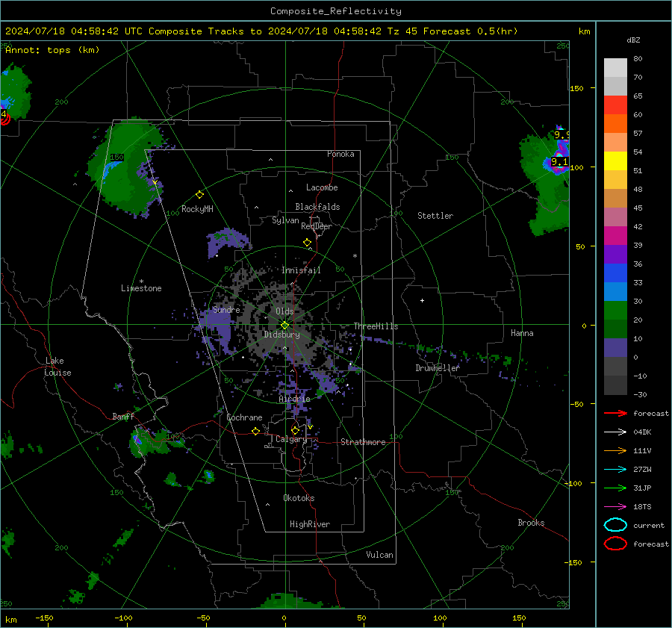Screen dimensions: 672x628
Task: Click the Sundre city label
Action: (x=226, y=309)
